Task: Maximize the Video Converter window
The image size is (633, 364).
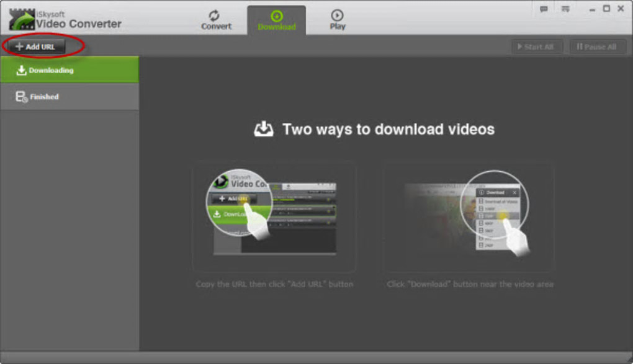Action: click(x=606, y=9)
